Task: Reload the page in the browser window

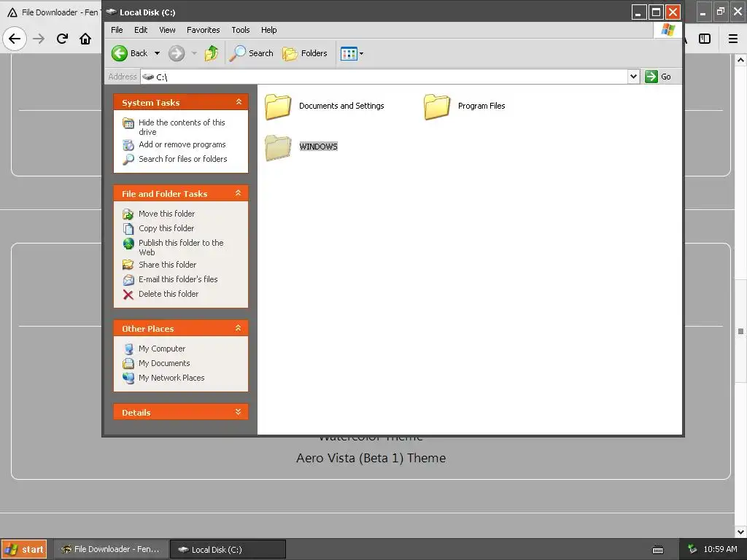Action: click(62, 39)
